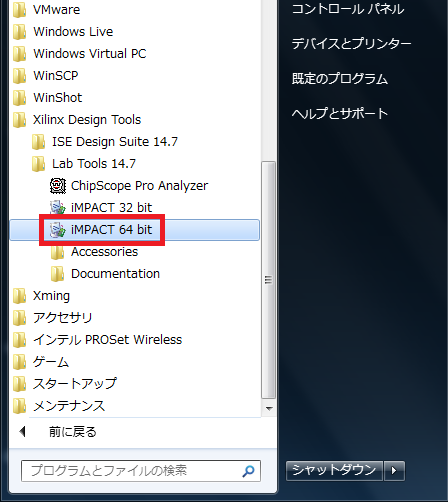This screenshot has height=502, width=448.
Task: Open ヘルプとサポート link
Action: 340,114
